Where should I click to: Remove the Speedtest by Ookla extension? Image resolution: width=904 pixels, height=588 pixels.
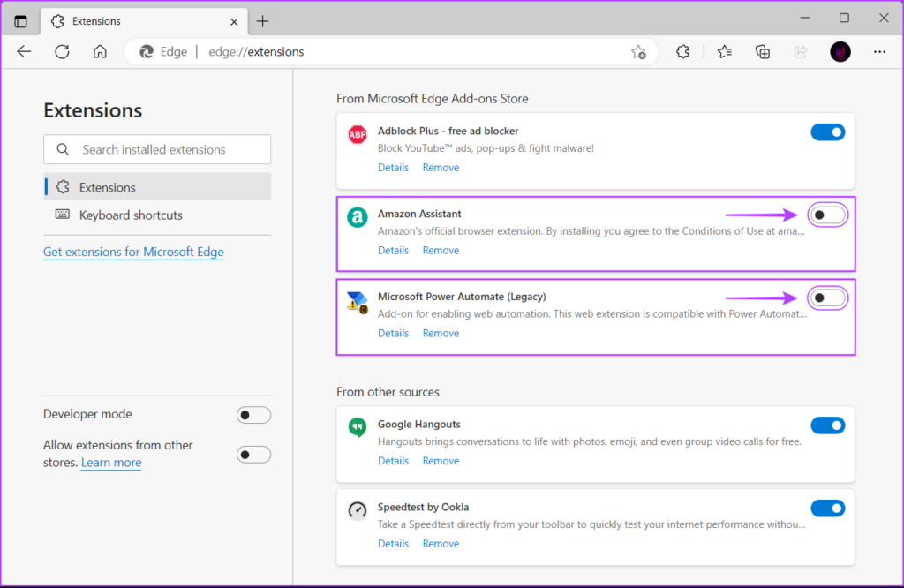point(441,544)
